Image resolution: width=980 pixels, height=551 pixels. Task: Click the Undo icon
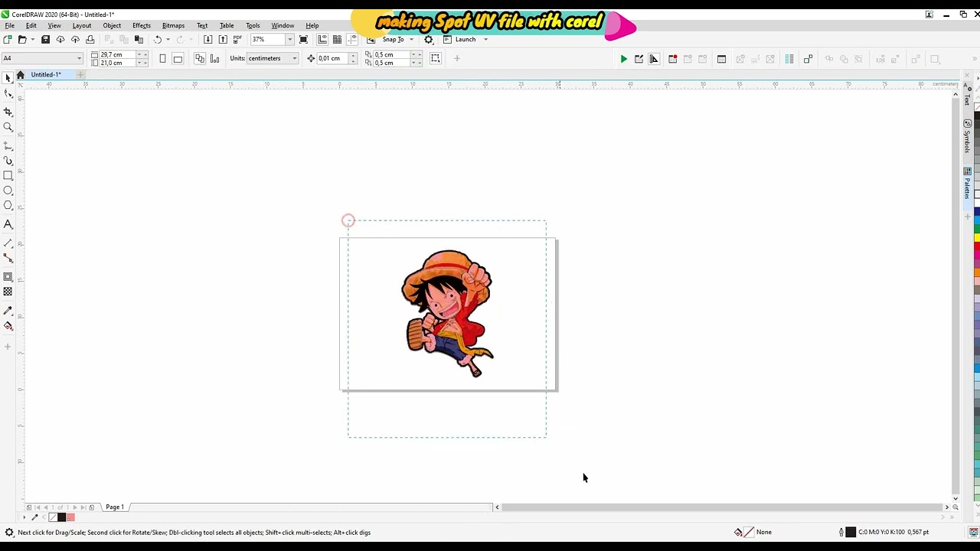(x=158, y=40)
